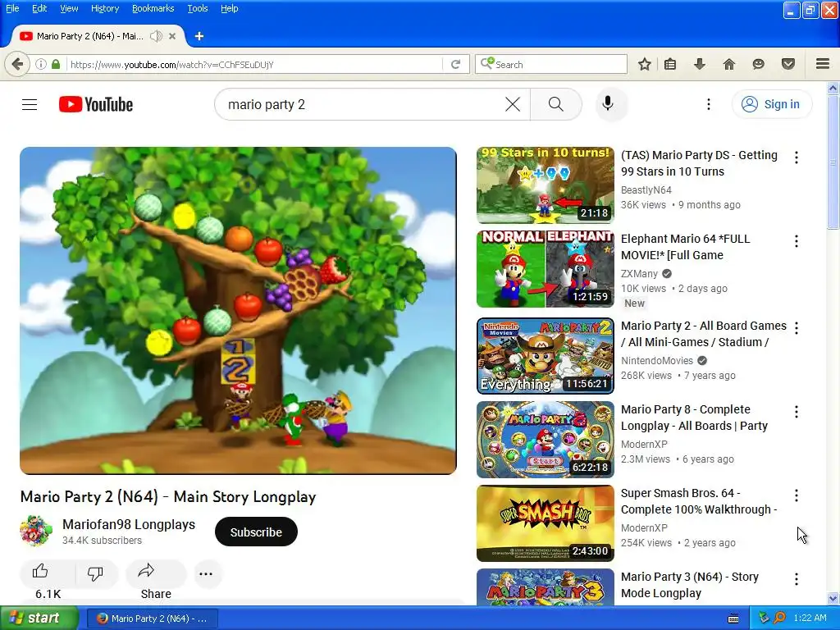This screenshot has width=840, height=630.
Task: Open the File menu
Action: pos(11,8)
